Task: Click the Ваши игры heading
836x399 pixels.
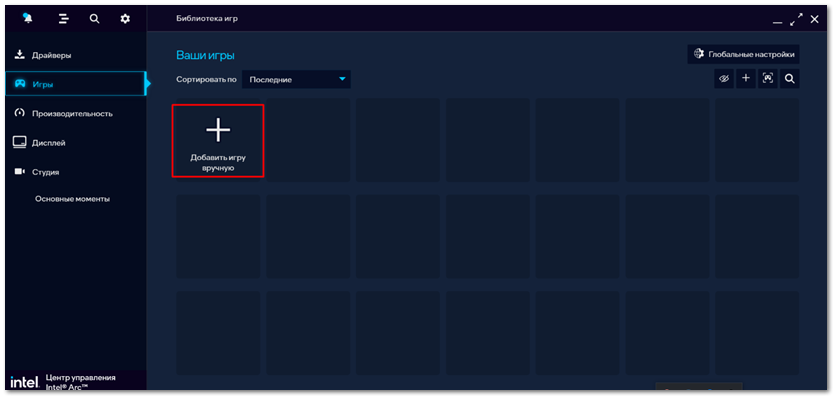Action: [205, 55]
